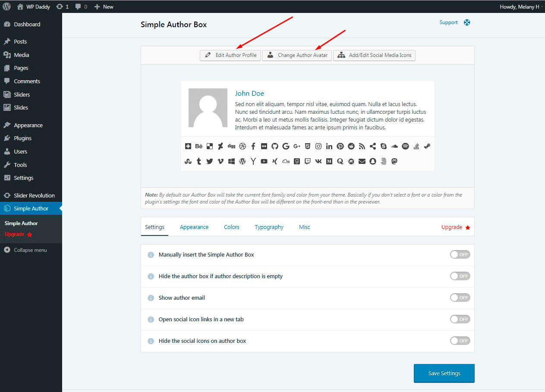Switch to the Typography tab
545x392 pixels.
click(269, 227)
